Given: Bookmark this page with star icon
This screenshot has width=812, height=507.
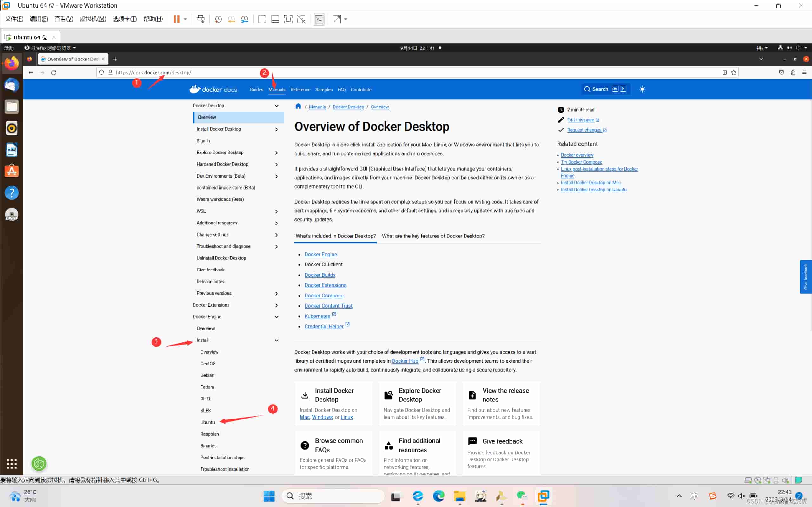Looking at the screenshot, I should (x=734, y=72).
